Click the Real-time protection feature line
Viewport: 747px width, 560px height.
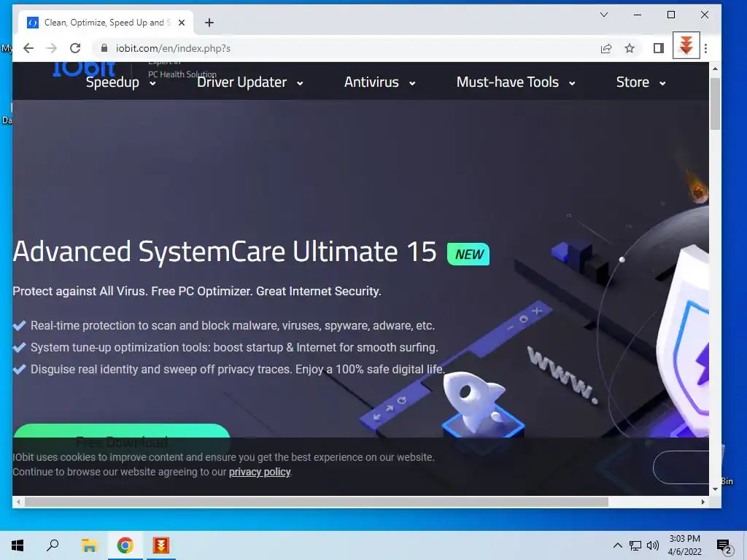(x=233, y=326)
